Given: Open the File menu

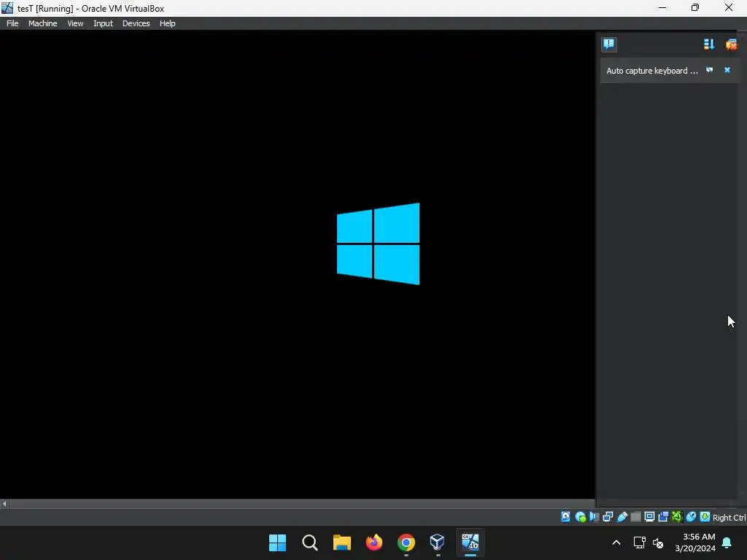Looking at the screenshot, I should click(12, 23).
